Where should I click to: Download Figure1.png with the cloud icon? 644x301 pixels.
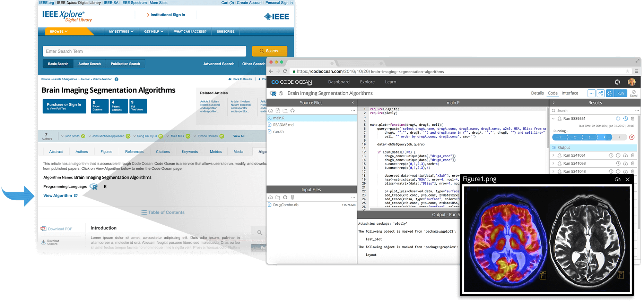[x=618, y=179]
